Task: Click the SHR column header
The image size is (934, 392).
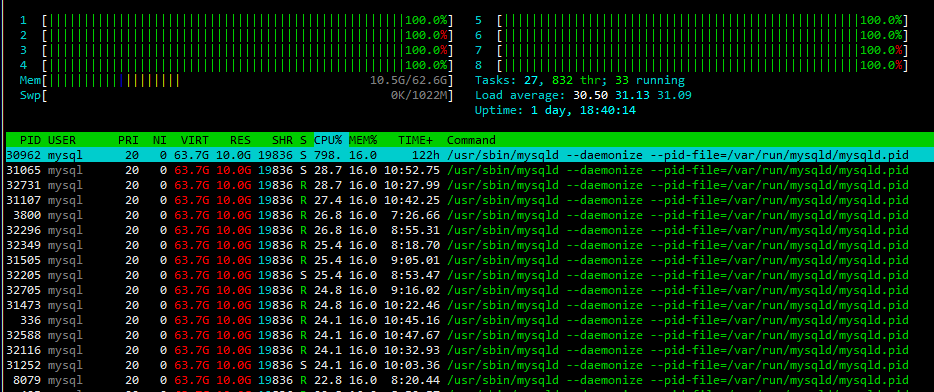Action: (282, 141)
